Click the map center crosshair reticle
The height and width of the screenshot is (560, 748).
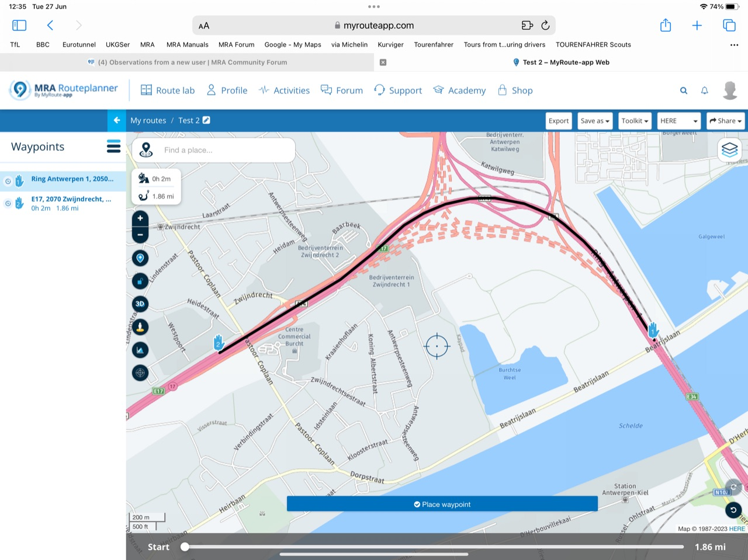click(437, 346)
